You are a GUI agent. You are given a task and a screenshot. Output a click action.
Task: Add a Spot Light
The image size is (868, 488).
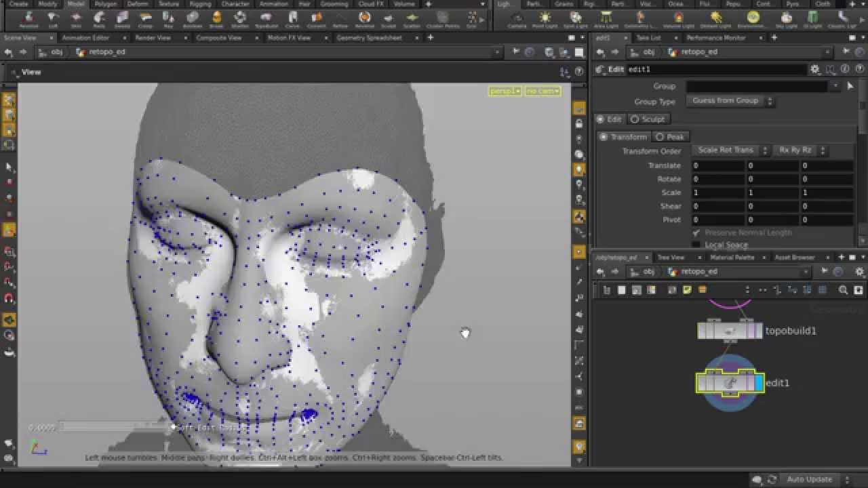[576, 19]
